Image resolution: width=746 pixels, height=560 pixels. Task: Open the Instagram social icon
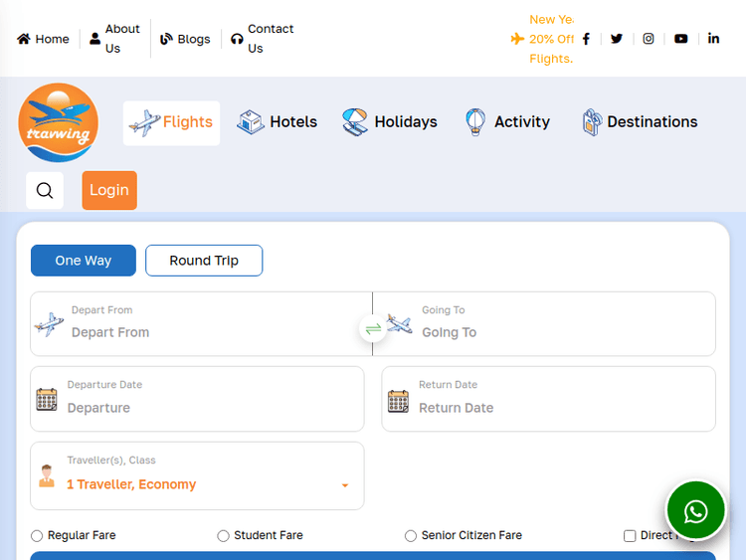tap(649, 39)
